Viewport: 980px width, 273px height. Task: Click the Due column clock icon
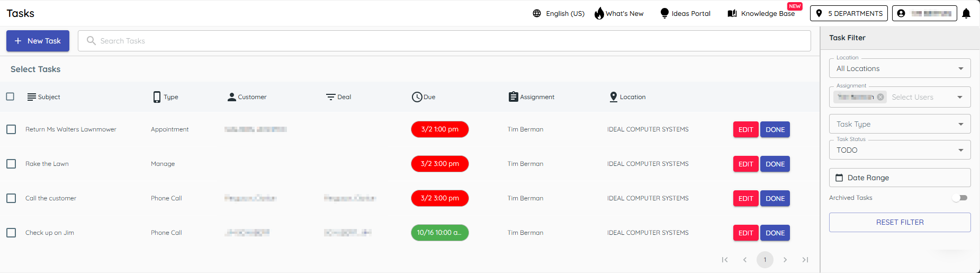(x=417, y=97)
